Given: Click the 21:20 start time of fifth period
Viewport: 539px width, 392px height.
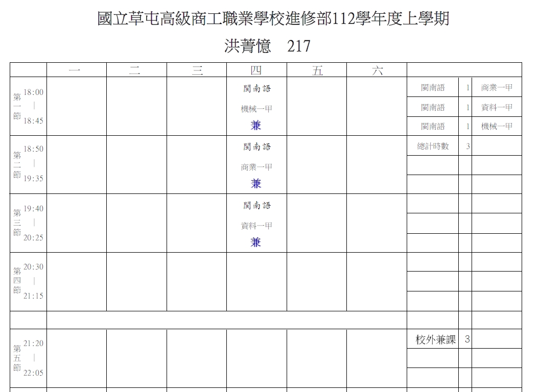Looking at the screenshot, I should (x=33, y=343).
